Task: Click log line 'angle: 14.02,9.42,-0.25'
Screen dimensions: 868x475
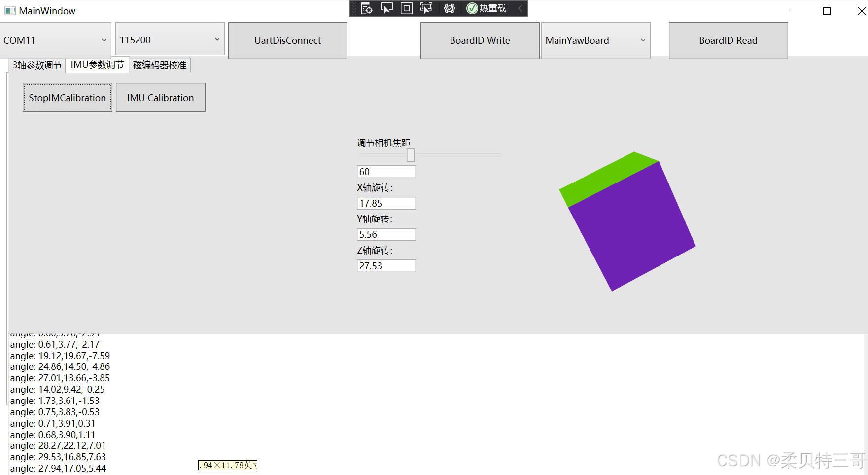Action: [57, 389]
